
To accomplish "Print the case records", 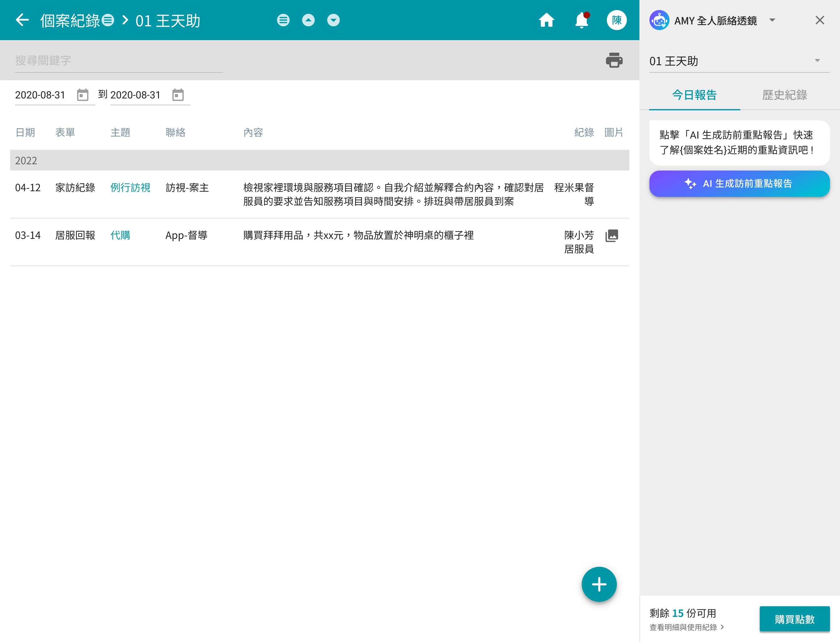I will 614,60.
